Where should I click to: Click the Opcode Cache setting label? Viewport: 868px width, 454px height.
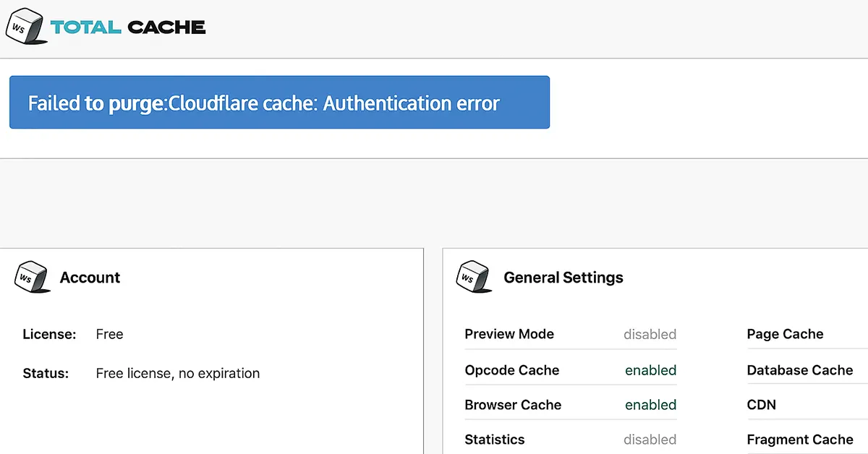pos(512,370)
